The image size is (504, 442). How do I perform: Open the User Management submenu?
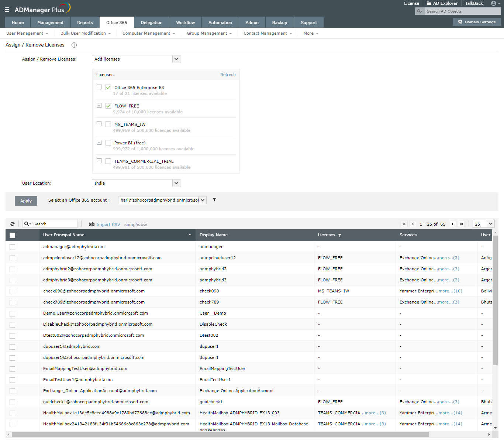pyautogui.click(x=27, y=33)
